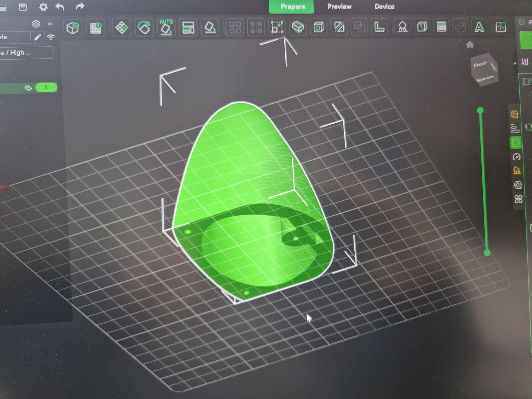
Task: Click the Home view reset button
Action: [x=470, y=45]
